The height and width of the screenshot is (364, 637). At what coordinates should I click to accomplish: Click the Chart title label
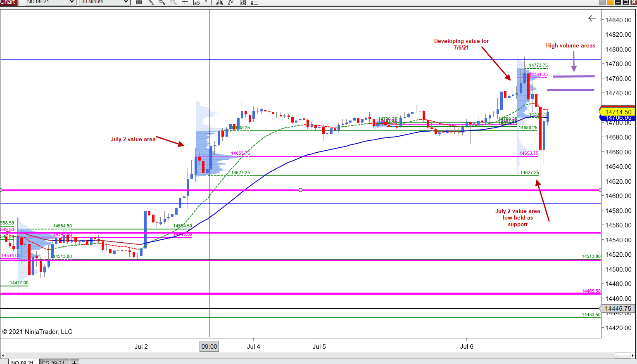coord(8,2)
